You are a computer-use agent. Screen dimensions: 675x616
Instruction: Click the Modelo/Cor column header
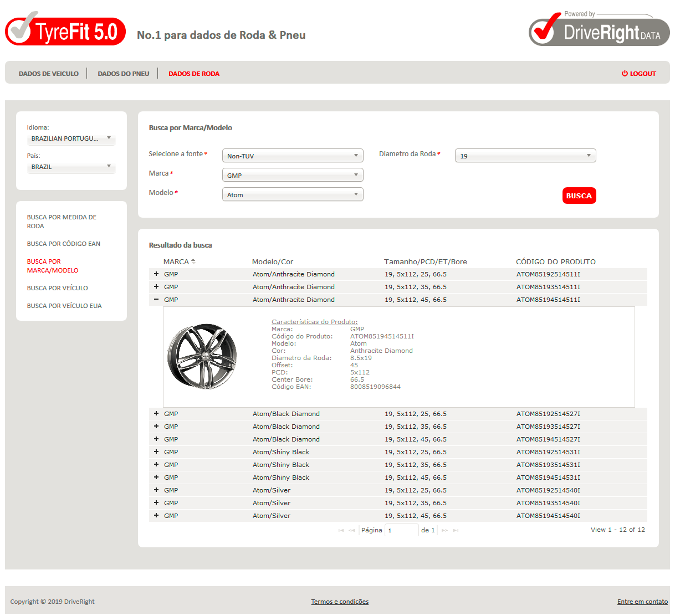(273, 261)
